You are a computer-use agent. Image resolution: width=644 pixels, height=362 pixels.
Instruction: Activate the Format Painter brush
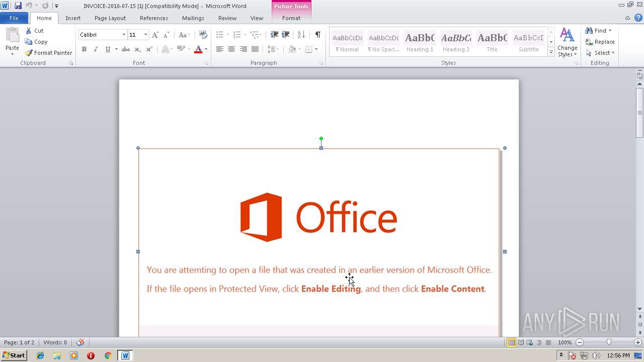coord(48,53)
